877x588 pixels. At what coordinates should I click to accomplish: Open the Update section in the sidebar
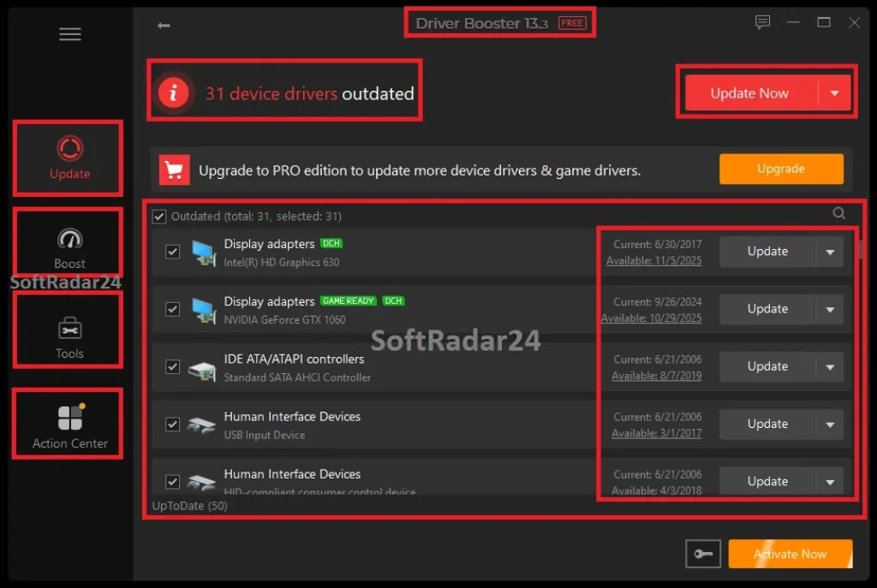tap(69, 158)
